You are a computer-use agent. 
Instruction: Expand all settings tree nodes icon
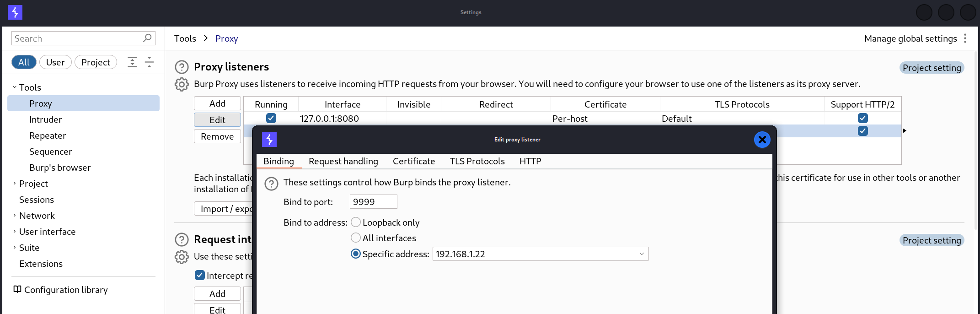(132, 62)
